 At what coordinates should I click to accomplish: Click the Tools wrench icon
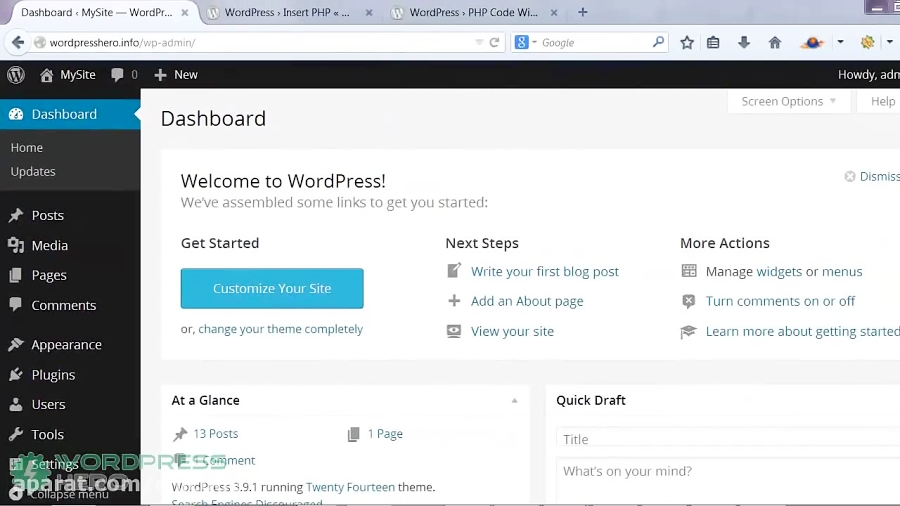tap(16, 434)
